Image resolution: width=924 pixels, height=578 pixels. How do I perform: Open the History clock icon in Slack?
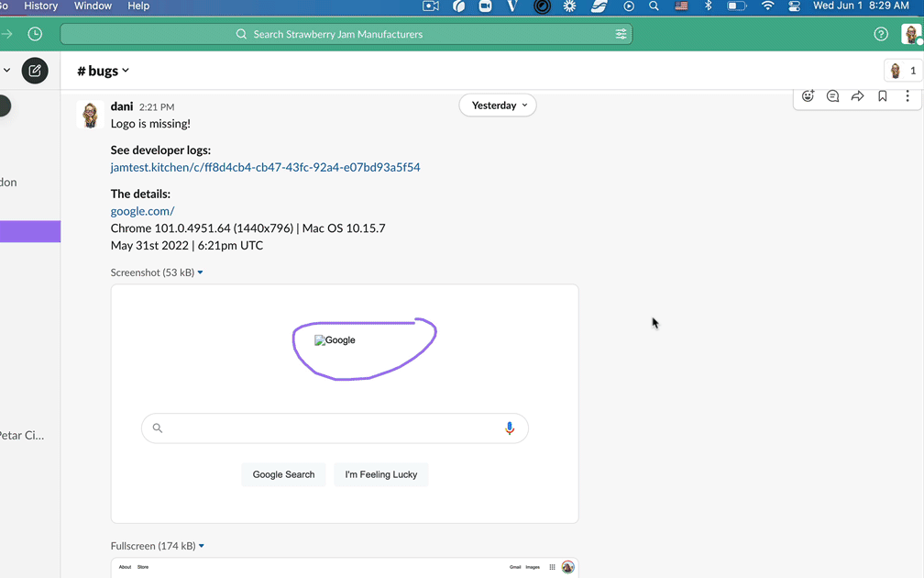pyautogui.click(x=35, y=34)
